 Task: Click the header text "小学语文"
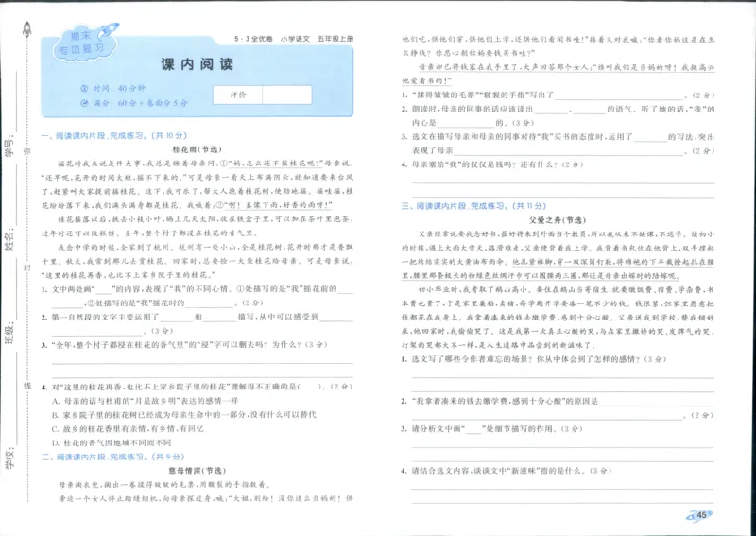pyautogui.click(x=295, y=39)
